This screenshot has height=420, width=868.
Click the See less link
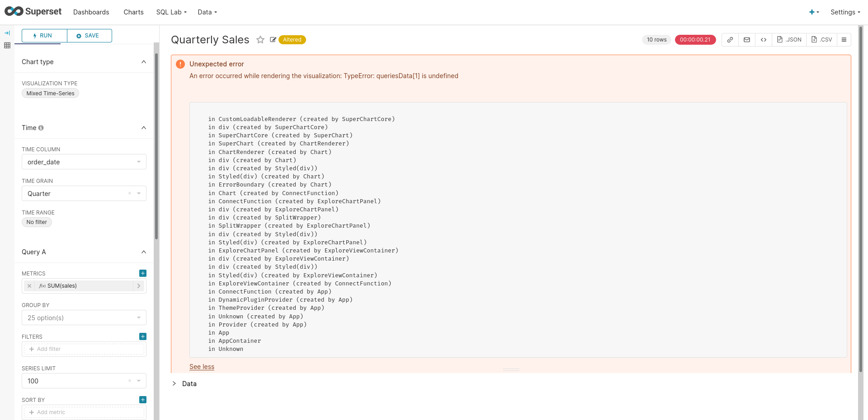(x=202, y=366)
